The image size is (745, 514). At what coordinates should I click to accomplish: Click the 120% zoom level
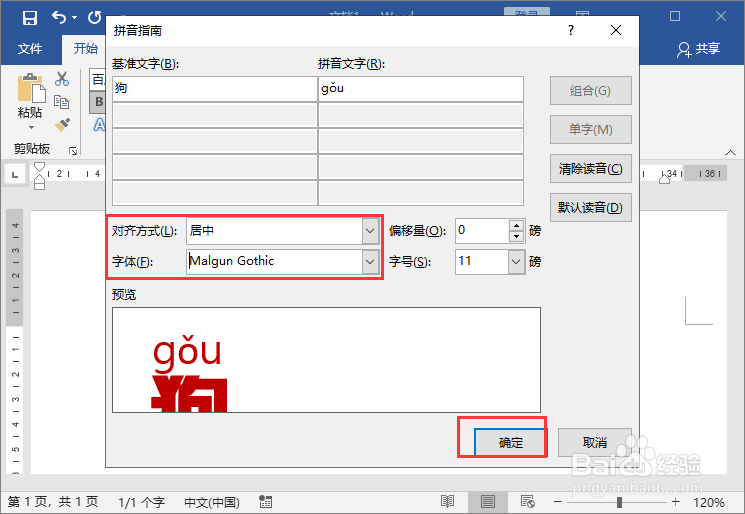709,503
